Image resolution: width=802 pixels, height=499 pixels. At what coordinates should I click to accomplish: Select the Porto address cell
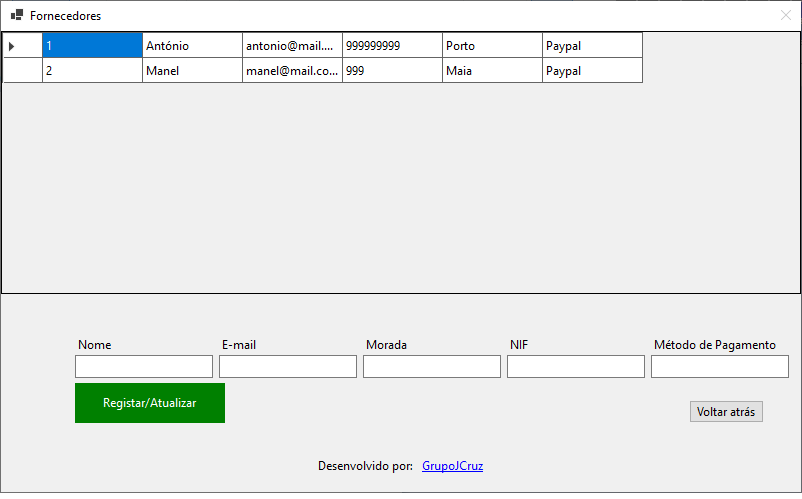click(492, 46)
